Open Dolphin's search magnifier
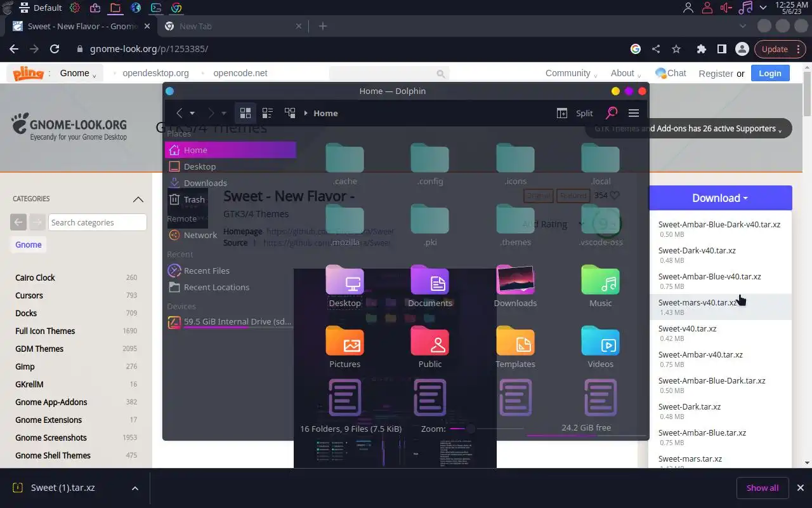 click(x=611, y=113)
